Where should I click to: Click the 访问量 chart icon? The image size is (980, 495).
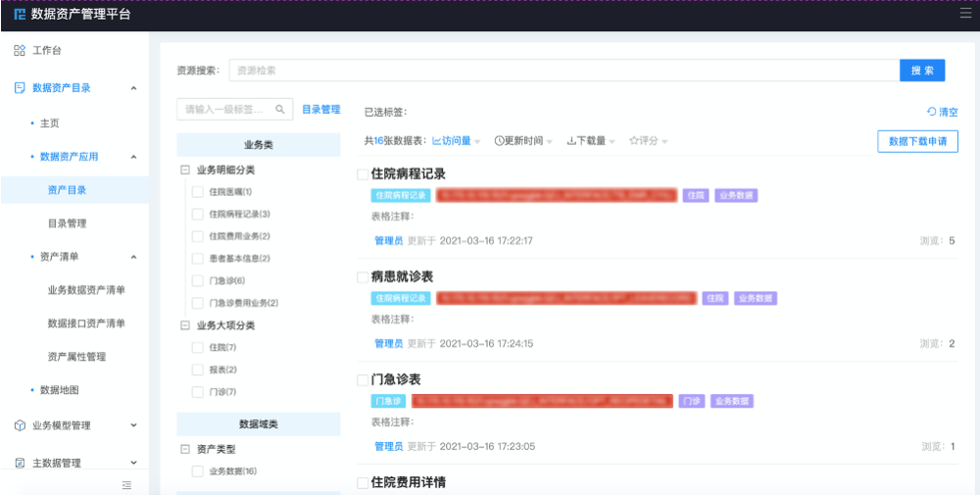pyautogui.click(x=437, y=140)
